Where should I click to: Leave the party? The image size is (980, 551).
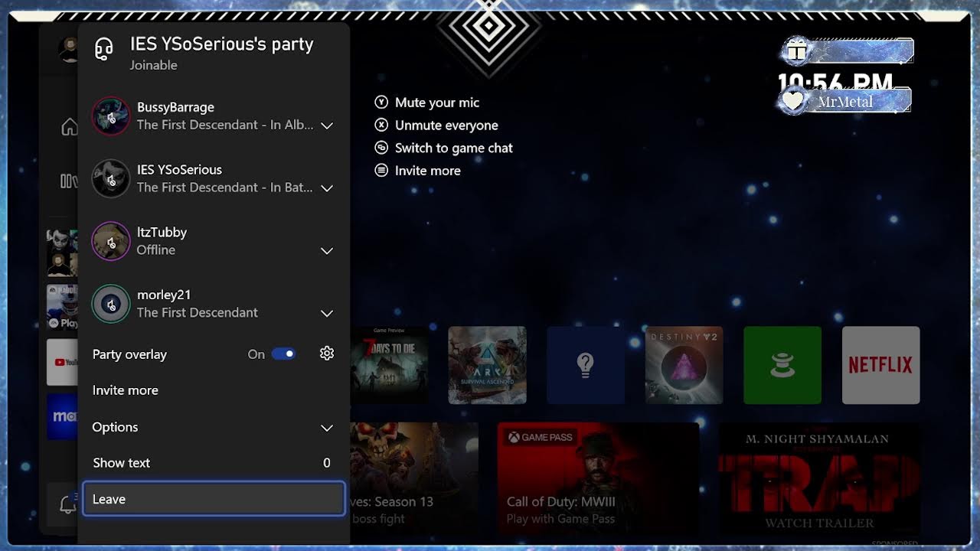(x=214, y=499)
